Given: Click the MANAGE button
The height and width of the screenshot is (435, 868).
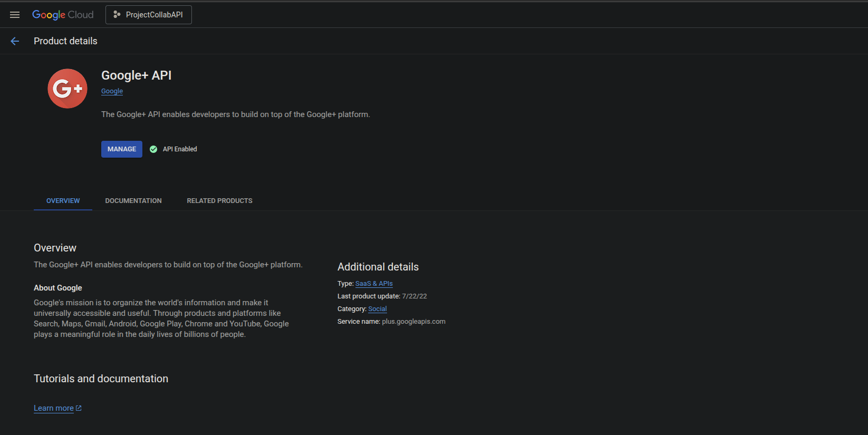Looking at the screenshot, I should 122,149.
